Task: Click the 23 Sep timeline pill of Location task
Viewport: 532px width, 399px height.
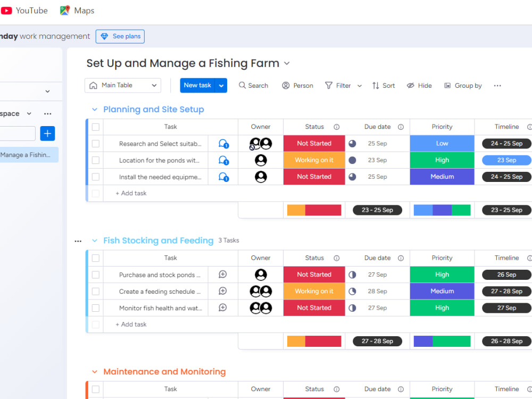Action: (x=506, y=160)
